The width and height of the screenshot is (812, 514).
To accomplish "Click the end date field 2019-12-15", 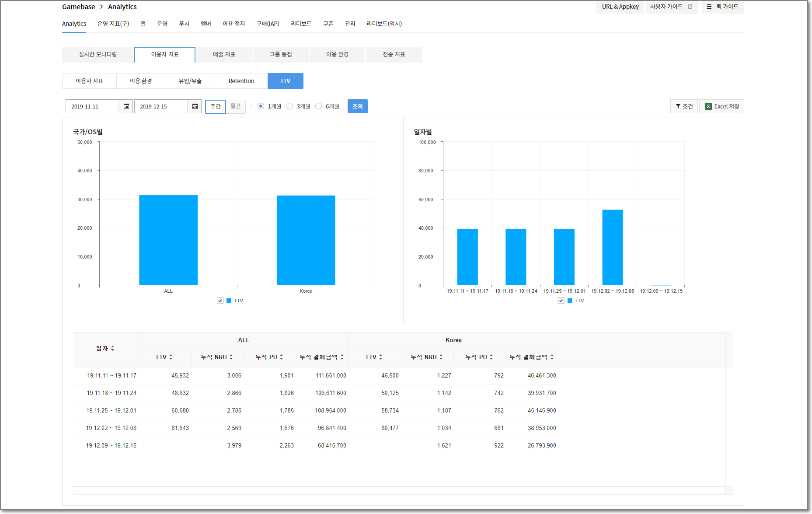I will pos(161,106).
